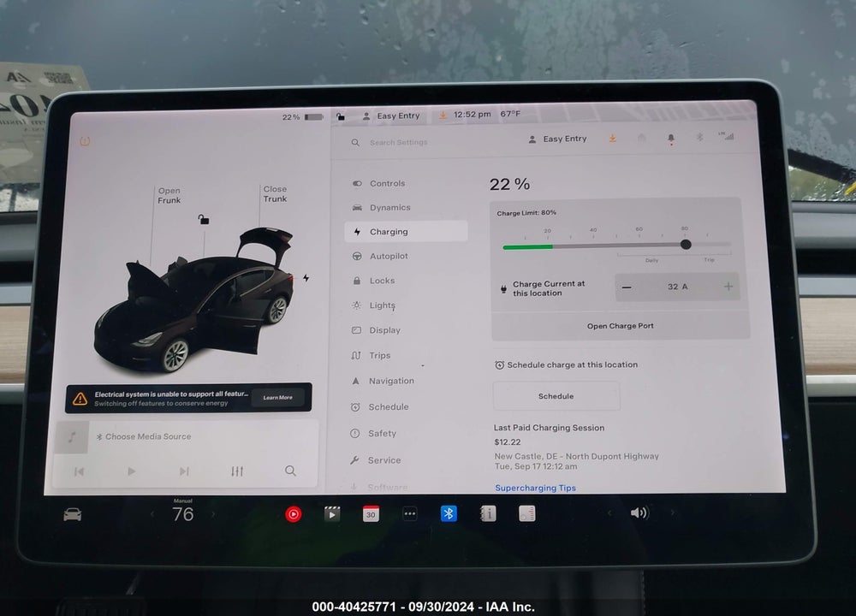856x616 pixels.
Task: Open the Dynamics settings menu
Action: [389, 207]
